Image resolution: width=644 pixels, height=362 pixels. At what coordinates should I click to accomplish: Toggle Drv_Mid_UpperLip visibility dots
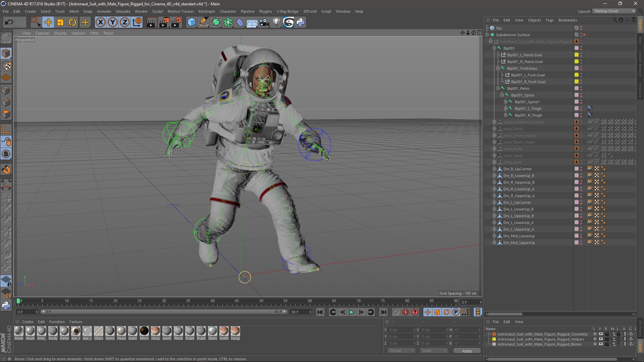[581, 243]
